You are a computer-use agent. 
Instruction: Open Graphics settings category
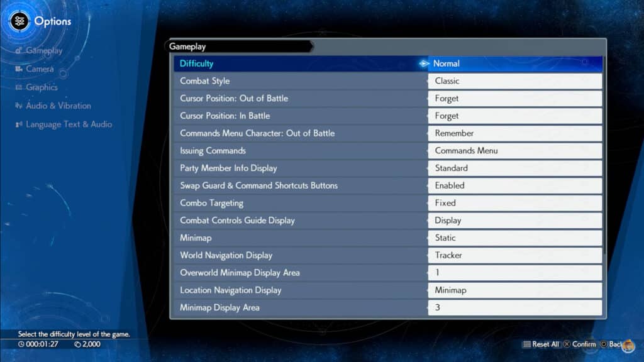pos(42,87)
